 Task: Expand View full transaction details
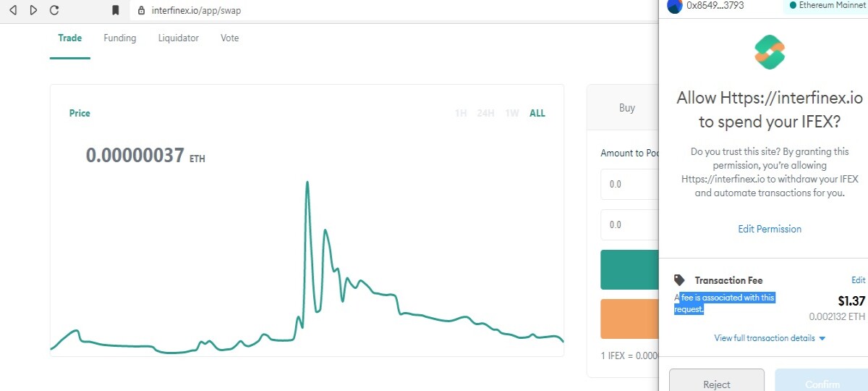pyautogui.click(x=770, y=338)
